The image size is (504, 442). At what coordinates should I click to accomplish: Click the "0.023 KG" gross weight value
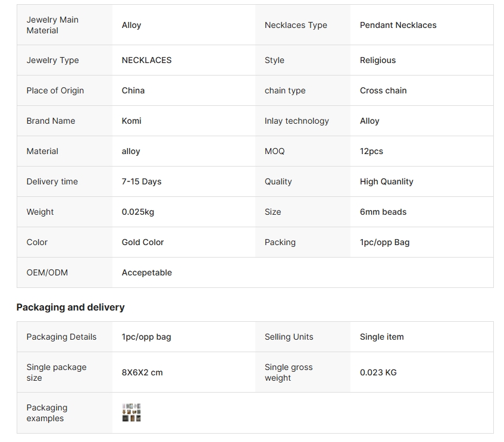[378, 372]
